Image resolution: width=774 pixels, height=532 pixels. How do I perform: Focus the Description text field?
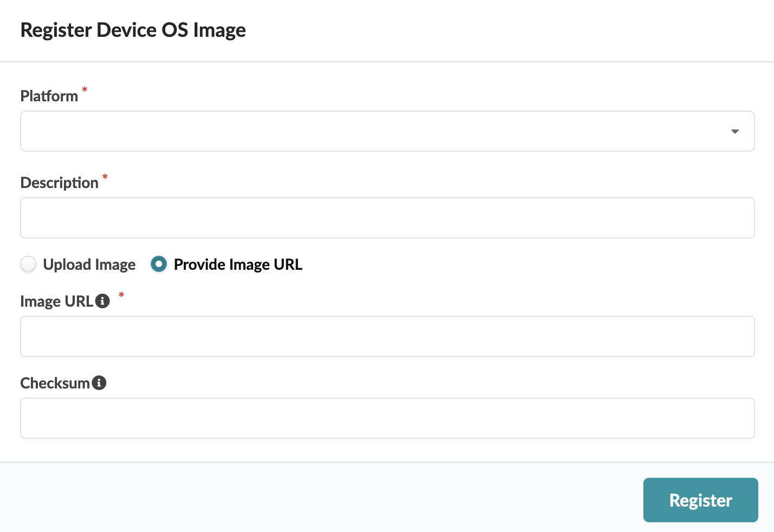(x=387, y=218)
